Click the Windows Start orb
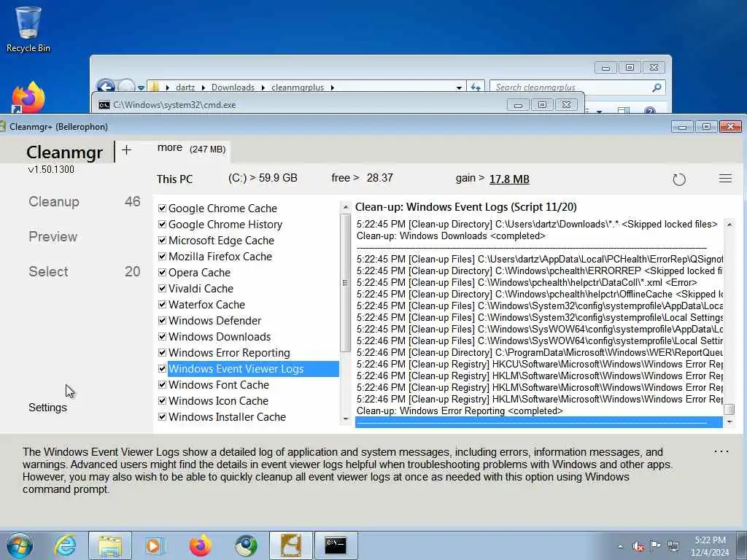The height and width of the screenshot is (560, 747). coord(20,545)
